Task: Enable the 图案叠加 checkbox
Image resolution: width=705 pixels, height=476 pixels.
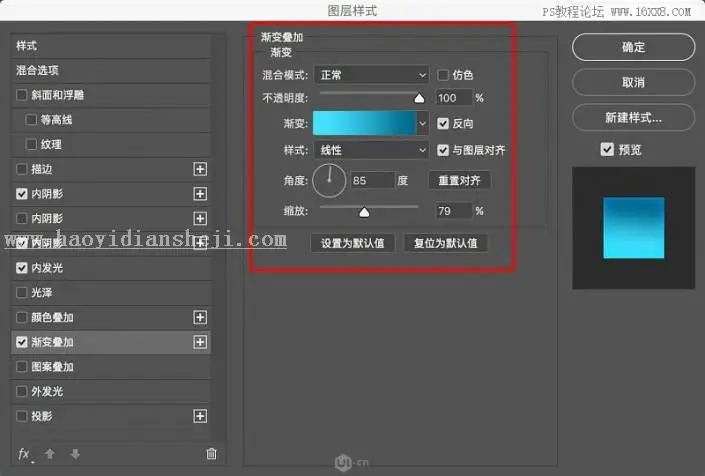Action: [22, 367]
